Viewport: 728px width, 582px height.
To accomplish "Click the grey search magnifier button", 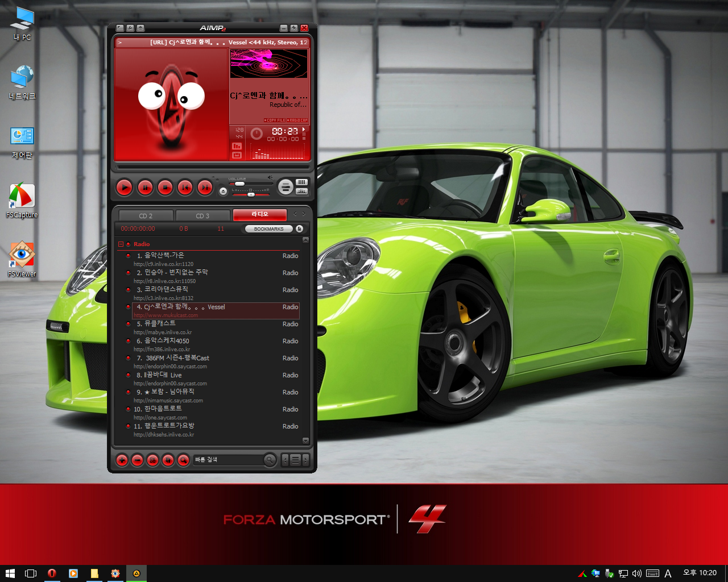I will pyautogui.click(x=270, y=460).
